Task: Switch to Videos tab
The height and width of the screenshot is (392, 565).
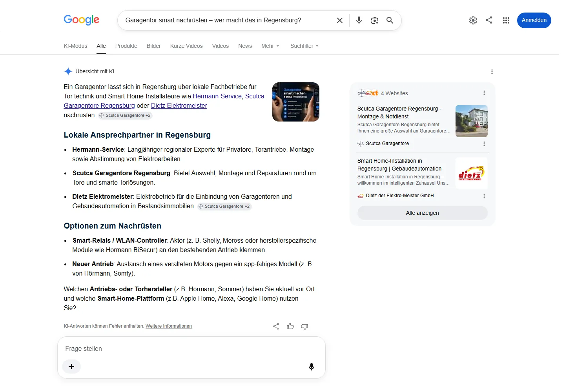Action: click(x=221, y=46)
